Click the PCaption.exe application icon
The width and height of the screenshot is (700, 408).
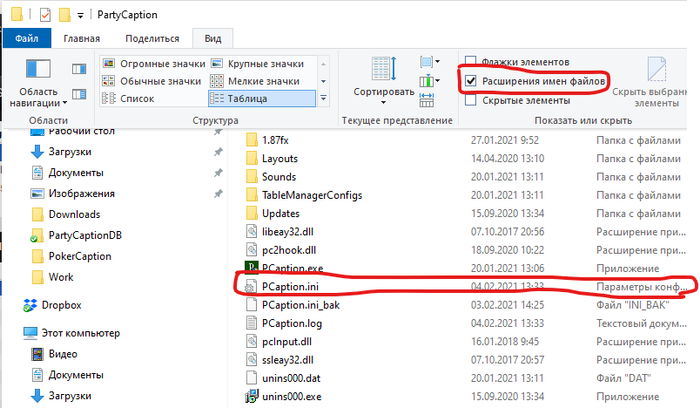pos(252,268)
